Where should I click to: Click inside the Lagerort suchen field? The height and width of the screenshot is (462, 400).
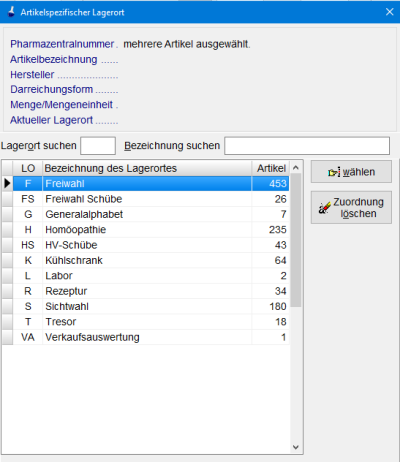[98, 146]
